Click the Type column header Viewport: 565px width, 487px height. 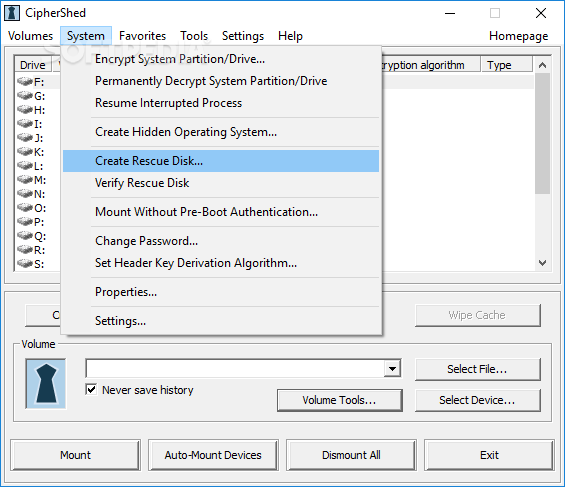coord(506,65)
